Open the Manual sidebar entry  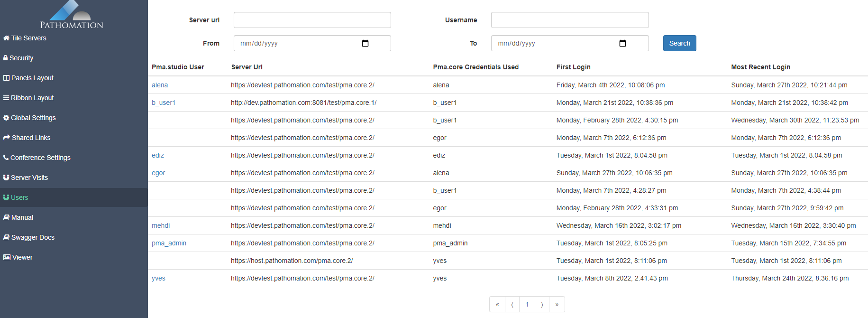point(22,217)
